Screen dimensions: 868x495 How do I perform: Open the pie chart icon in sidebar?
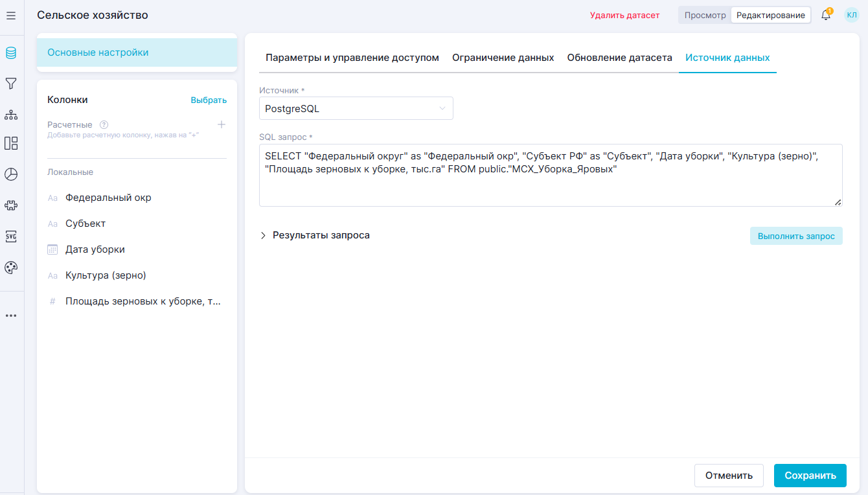coord(11,174)
